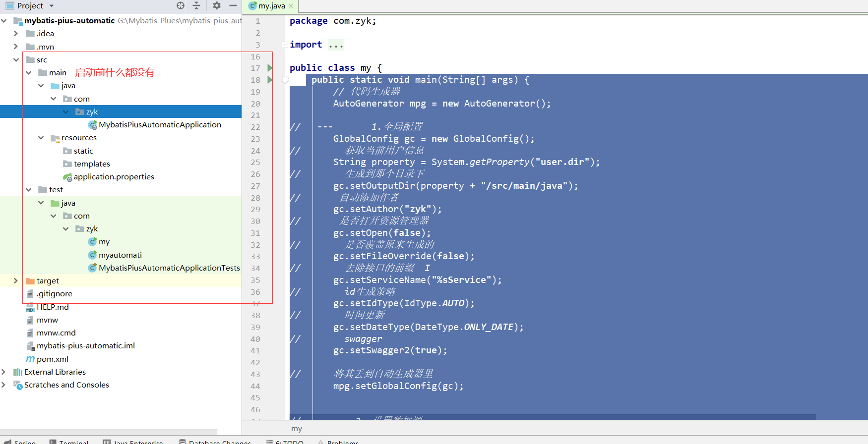The image size is (868, 444).
Task: Open Project panel settings gear
Action: point(217,5)
